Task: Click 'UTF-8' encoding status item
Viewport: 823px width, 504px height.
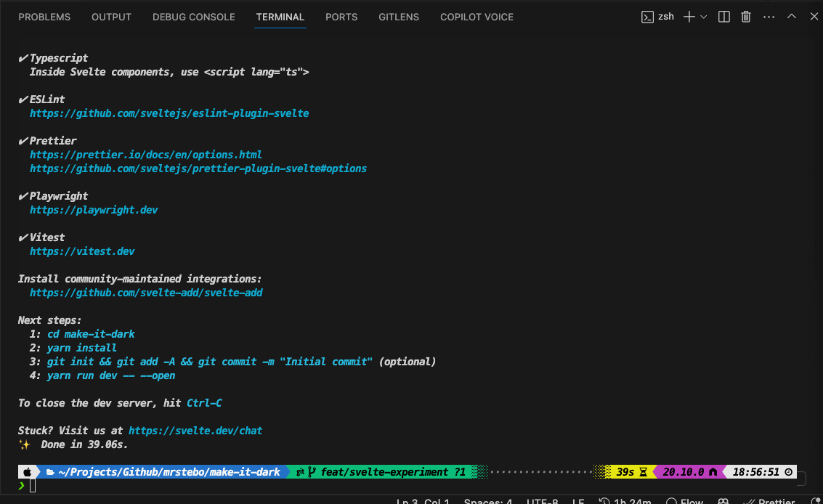Action: click(542, 500)
